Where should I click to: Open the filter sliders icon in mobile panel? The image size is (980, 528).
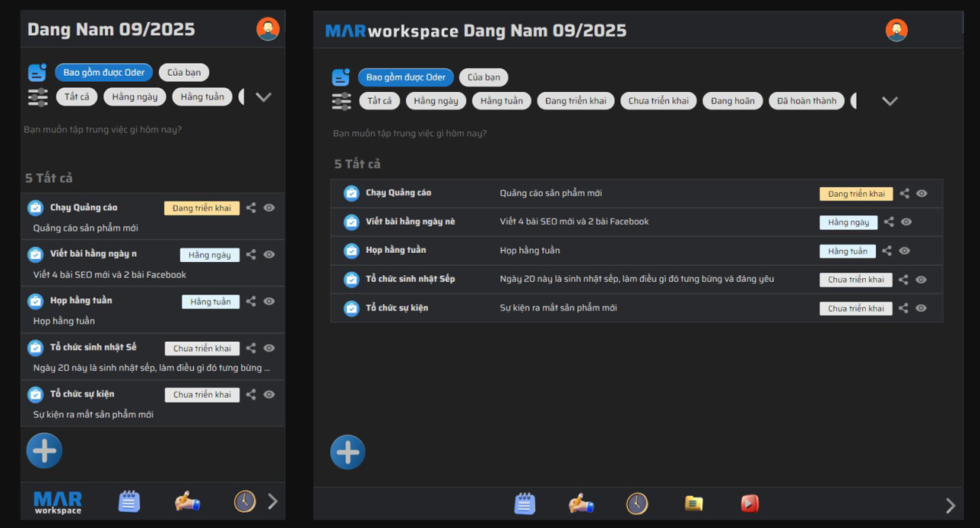pos(38,97)
